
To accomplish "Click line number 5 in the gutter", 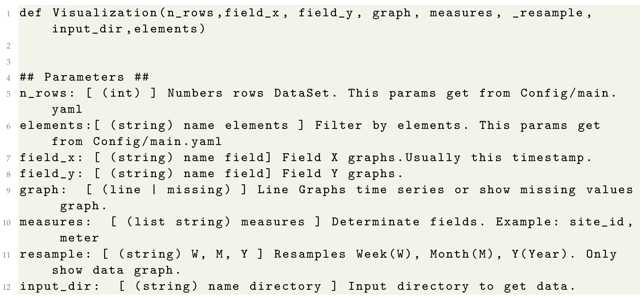I will (x=9, y=94).
